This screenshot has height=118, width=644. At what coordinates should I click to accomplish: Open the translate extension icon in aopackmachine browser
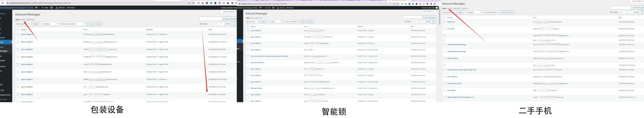click(x=203, y=3)
